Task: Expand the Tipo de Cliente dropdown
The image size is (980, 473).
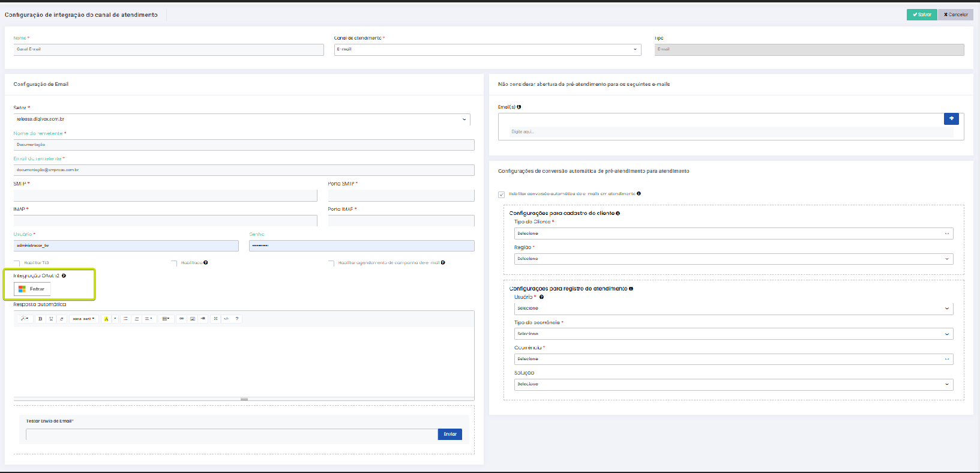Action: (x=733, y=233)
